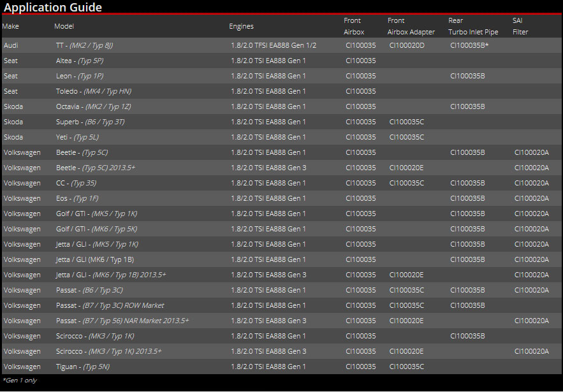Click the CC - (Typ 35) model
563x392 pixels.
click(76, 183)
